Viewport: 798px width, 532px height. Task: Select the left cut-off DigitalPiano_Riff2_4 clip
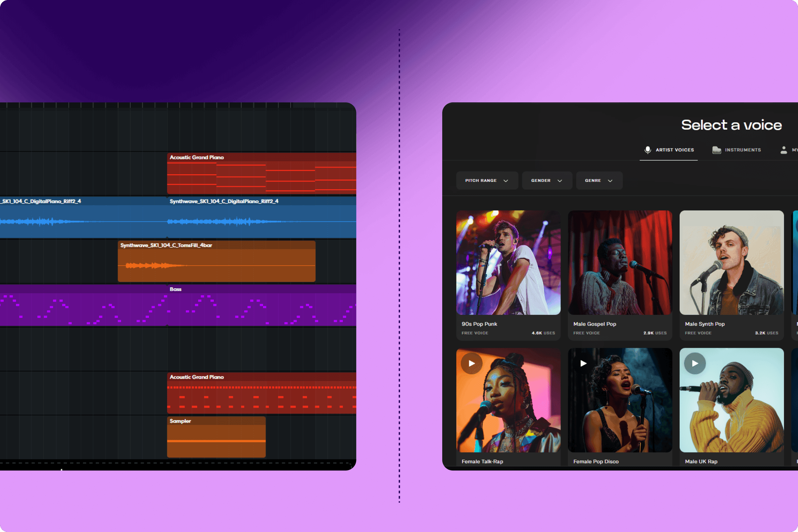(x=83, y=217)
